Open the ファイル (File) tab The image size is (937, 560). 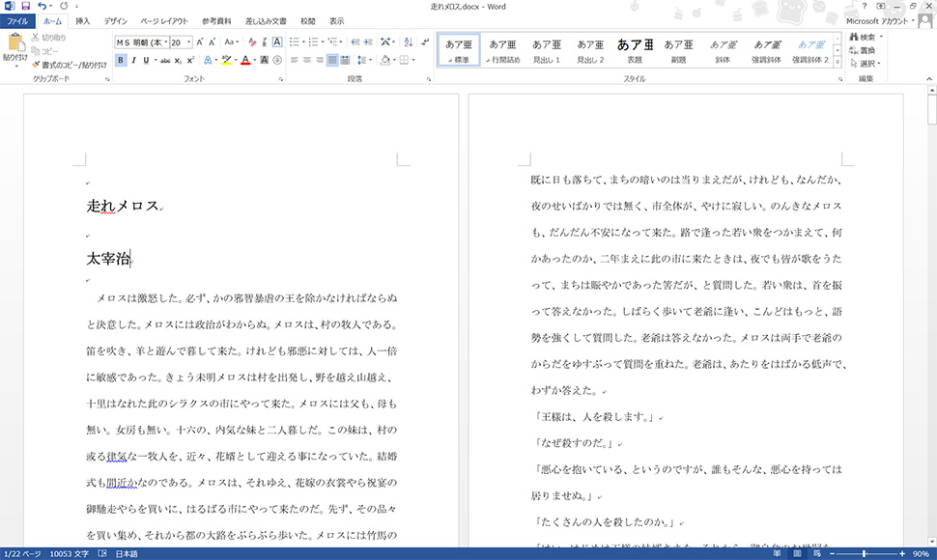[18, 21]
